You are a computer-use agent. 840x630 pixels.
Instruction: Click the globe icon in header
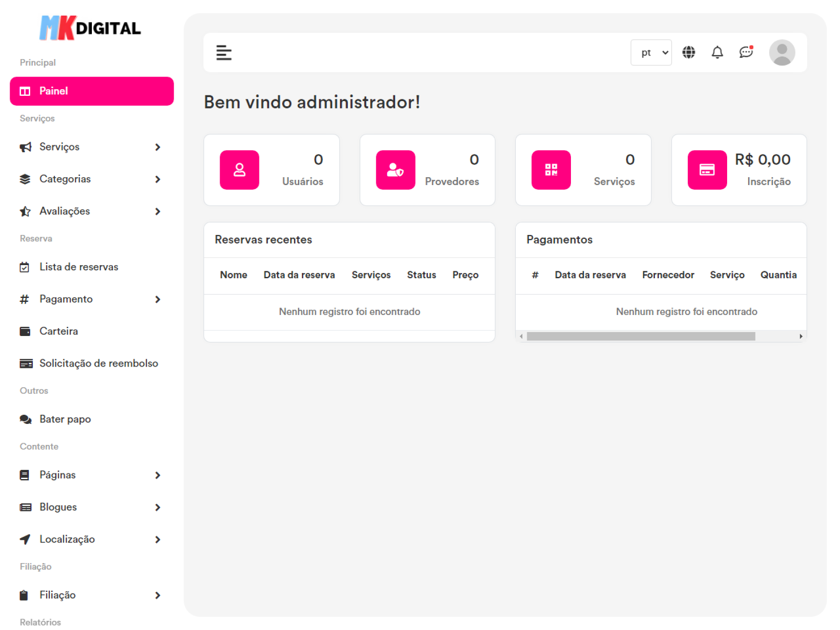689,52
